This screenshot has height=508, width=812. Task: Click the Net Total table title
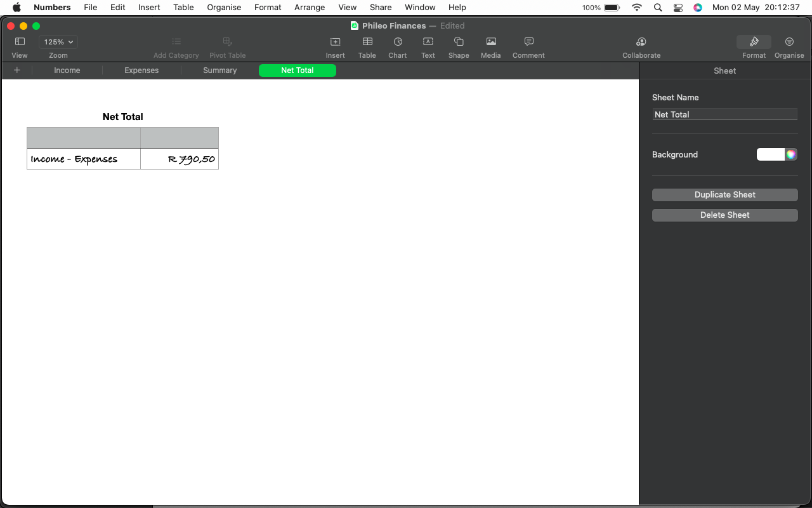[x=123, y=117]
